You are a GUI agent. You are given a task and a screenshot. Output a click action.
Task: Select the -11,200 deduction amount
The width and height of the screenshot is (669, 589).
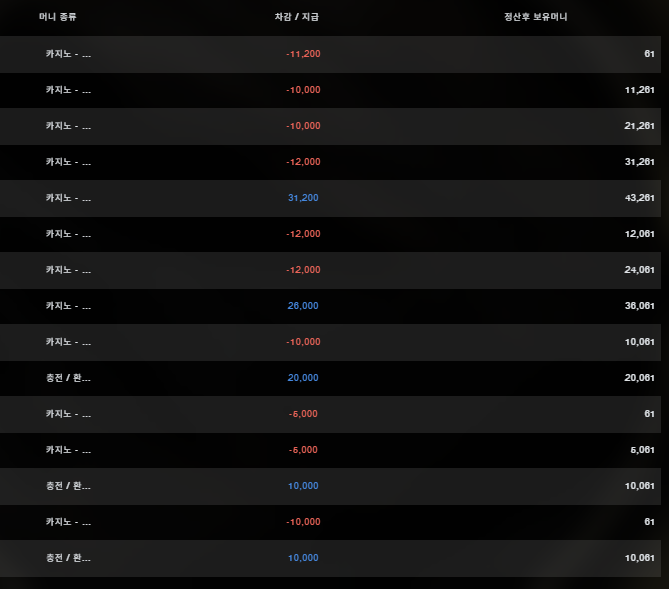(302, 54)
